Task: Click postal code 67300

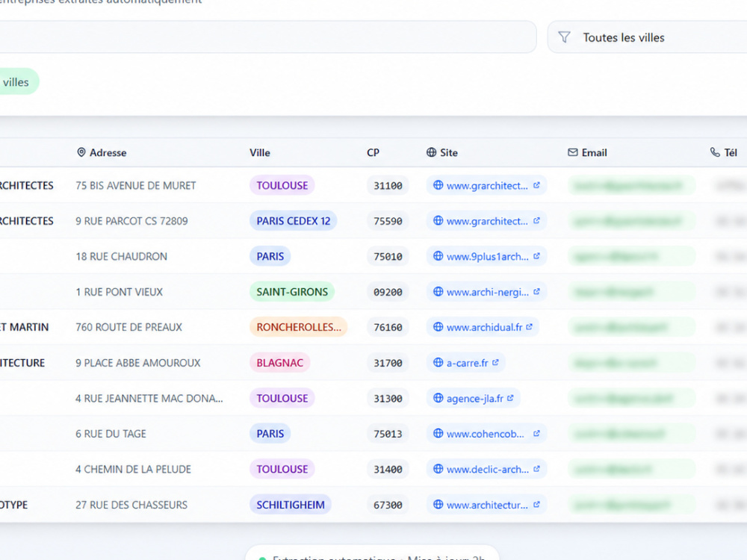Action: point(388,505)
